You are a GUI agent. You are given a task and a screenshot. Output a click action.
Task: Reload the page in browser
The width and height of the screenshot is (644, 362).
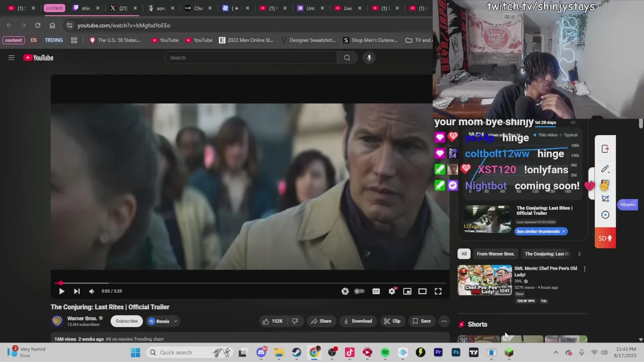click(x=38, y=25)
